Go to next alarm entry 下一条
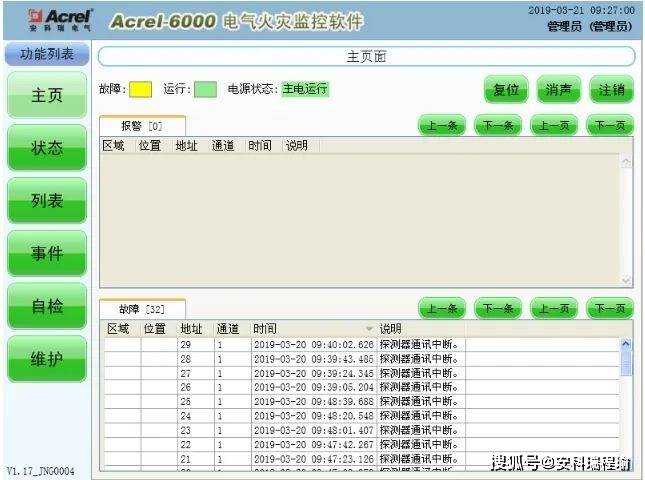 point(498,125)
